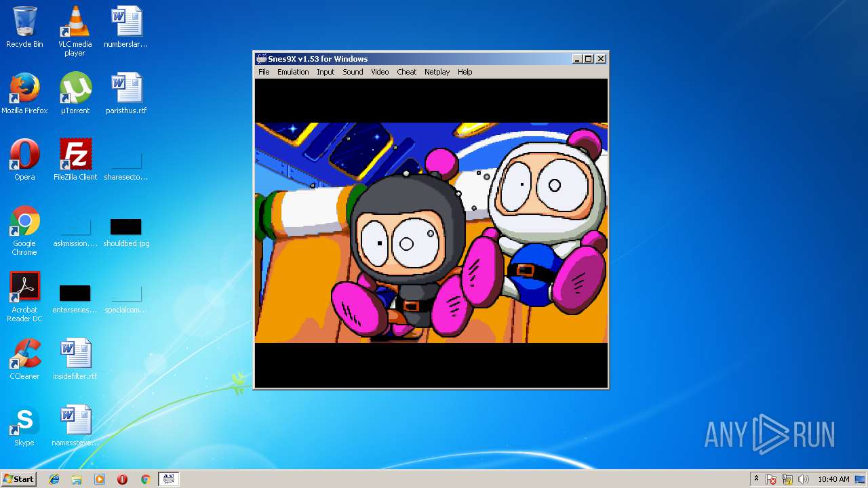The width and height of the screenshot is (868, 488).
Task: Open the Input menu in Snes9X
Action: pyautogui.click(x=325, y=72)
